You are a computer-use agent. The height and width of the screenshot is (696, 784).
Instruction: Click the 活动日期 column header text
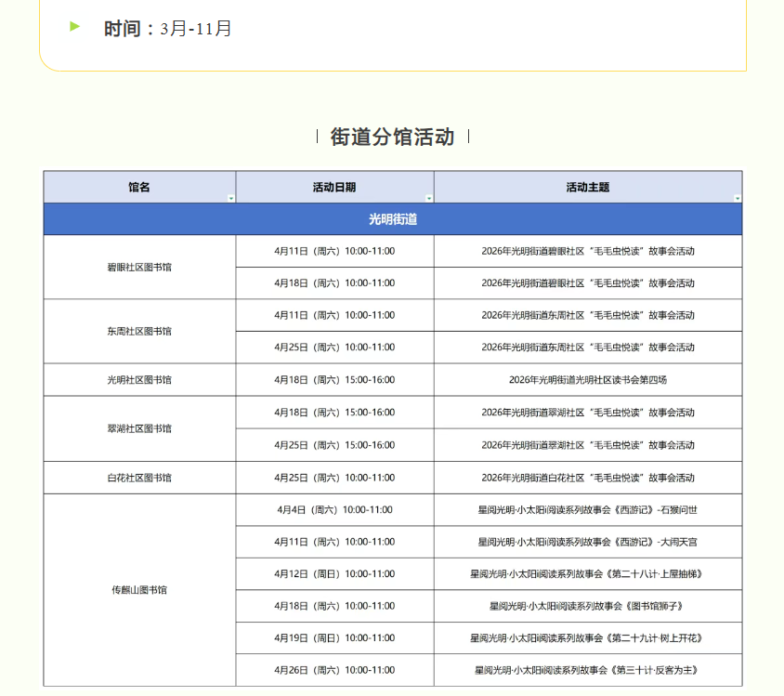pyautogui.click(x=334, y=187)
